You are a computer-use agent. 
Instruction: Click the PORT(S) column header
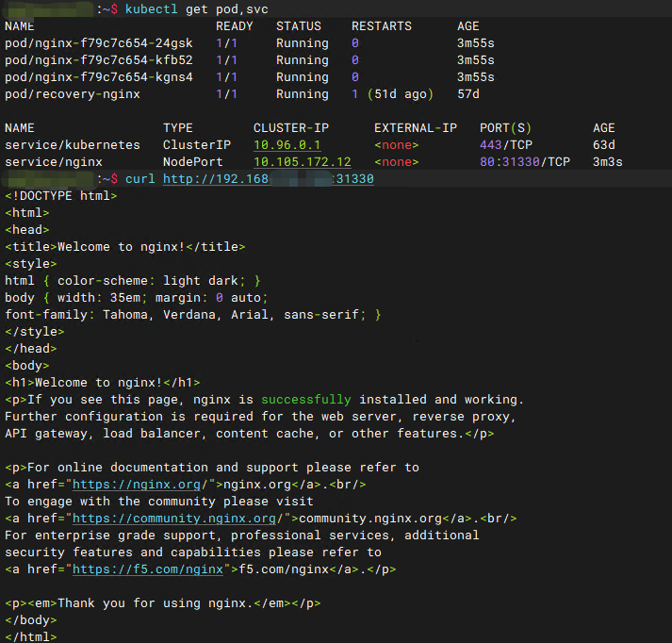[505, 128]
